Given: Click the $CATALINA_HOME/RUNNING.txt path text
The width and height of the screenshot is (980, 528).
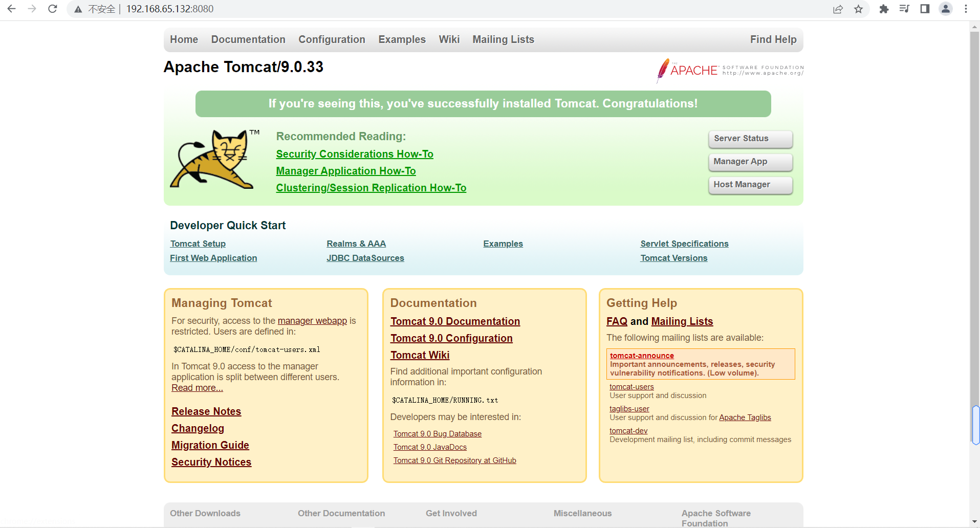Looking at the screenshot, I should click(445, 401).
